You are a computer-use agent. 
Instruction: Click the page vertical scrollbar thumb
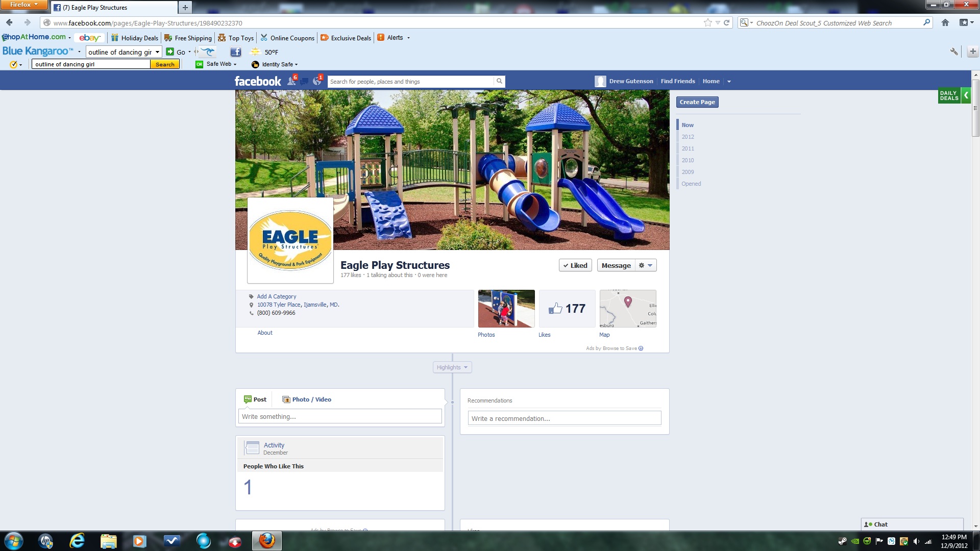(975, 108)
